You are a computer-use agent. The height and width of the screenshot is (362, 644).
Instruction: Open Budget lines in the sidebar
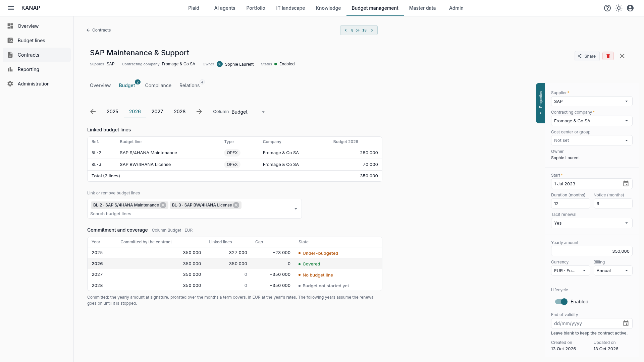tap(37, 41)
